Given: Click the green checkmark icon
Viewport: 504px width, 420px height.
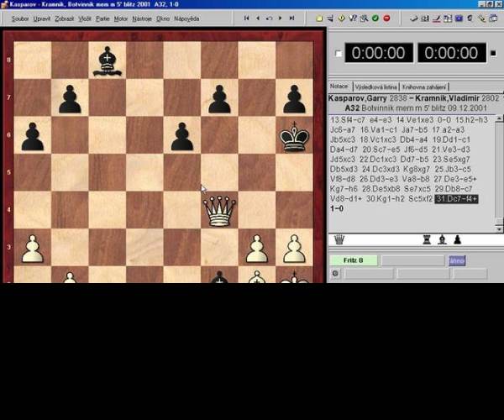Looking at the screenshot, I should click(375, 18).
